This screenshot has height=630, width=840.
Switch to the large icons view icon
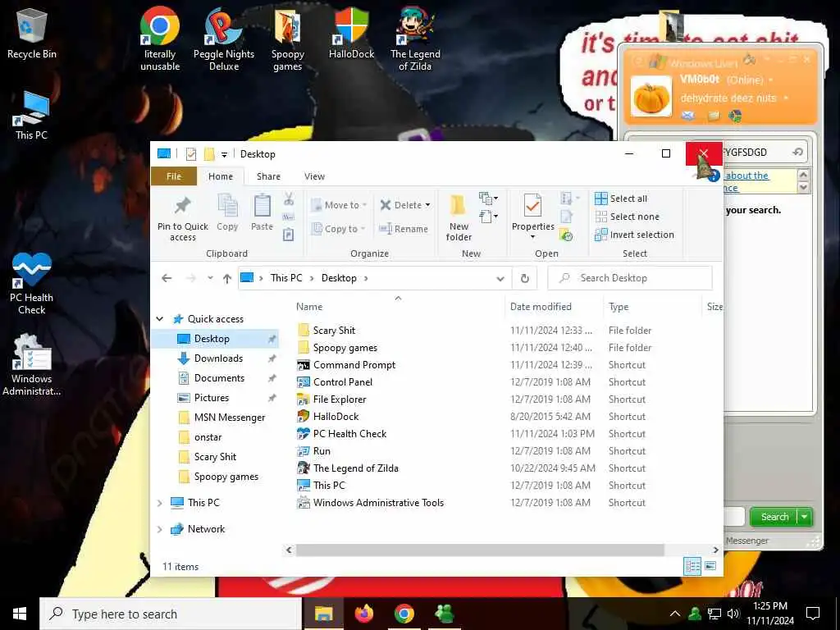click(710, 566)
